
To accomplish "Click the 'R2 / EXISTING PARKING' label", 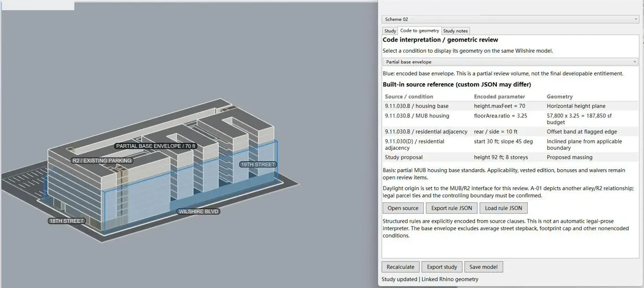I will 102,161.
